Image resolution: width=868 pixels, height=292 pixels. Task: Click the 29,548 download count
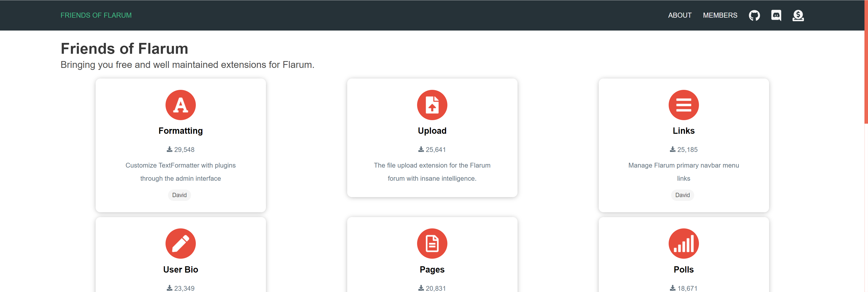pyautogui.click(x=184, y=149)
